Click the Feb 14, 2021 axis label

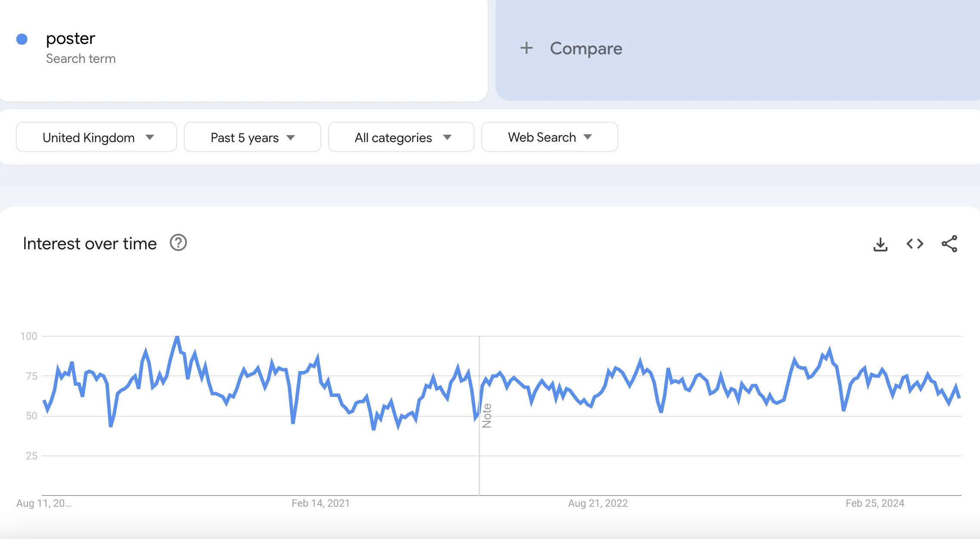[320, 503]
